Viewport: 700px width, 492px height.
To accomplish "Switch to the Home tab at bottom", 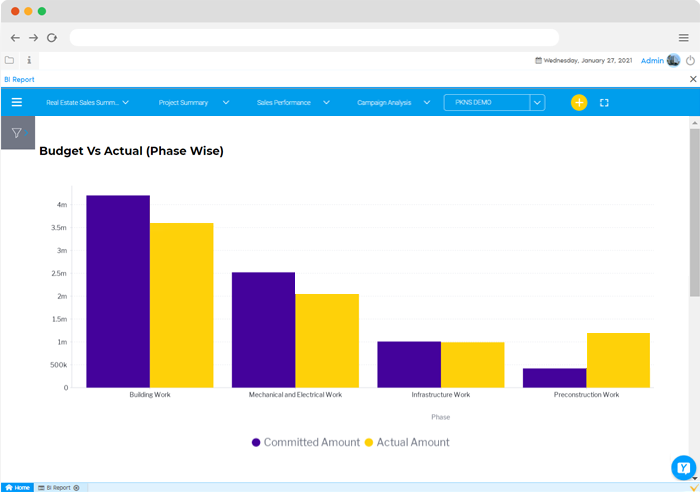I will 17,487.
